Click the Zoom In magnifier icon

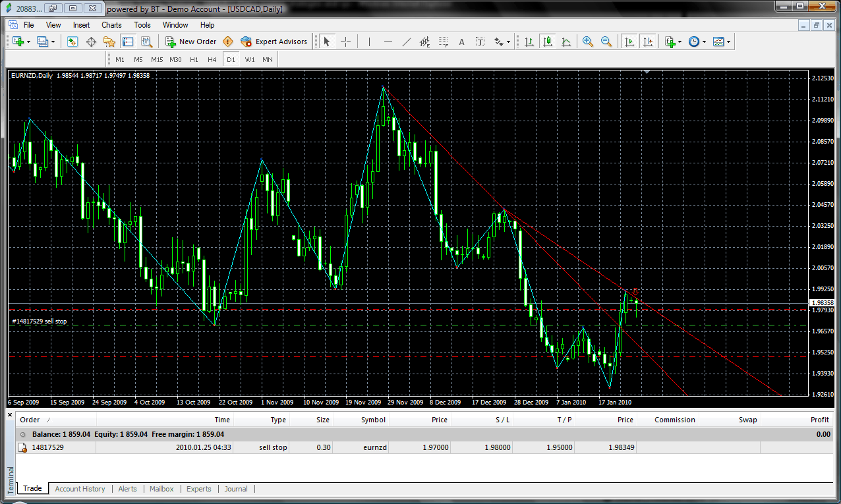pos(587,42)
